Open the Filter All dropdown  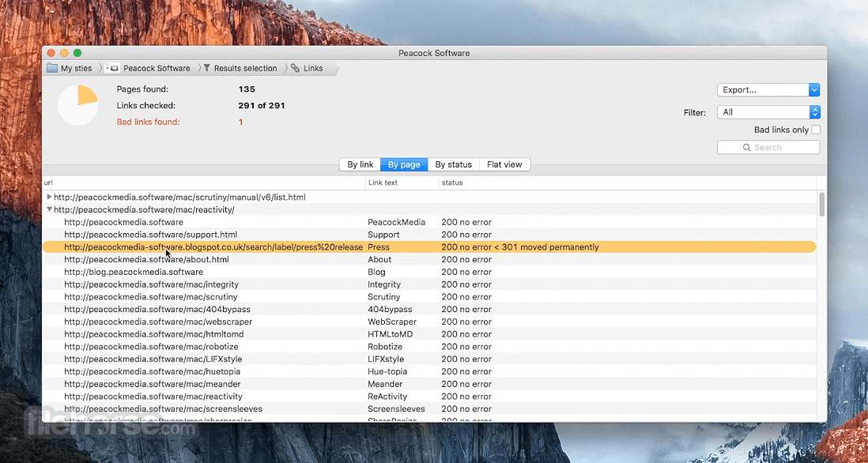[x=768, y=112]
